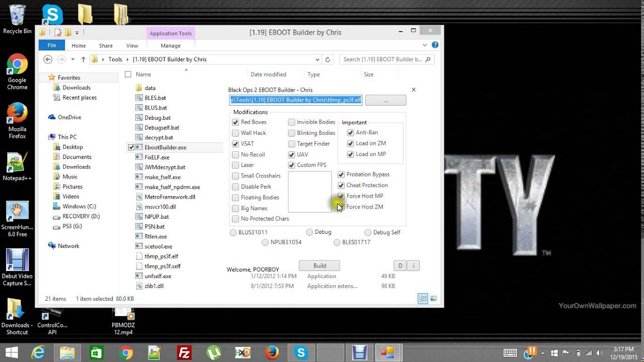Image resolution: width=644 pixels, height=362 pixels.
Task: Open Quick Access Toolbar customize dropdown
Action: point(77,33)
